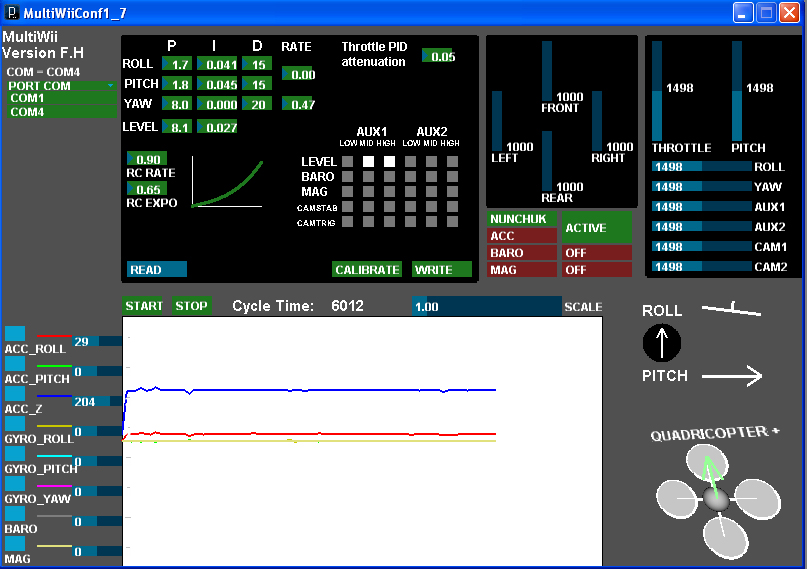Click the PITCH P value 1.8
This screenshot has width=807, height=569.
pyautogui.click(x=177, y=84)
